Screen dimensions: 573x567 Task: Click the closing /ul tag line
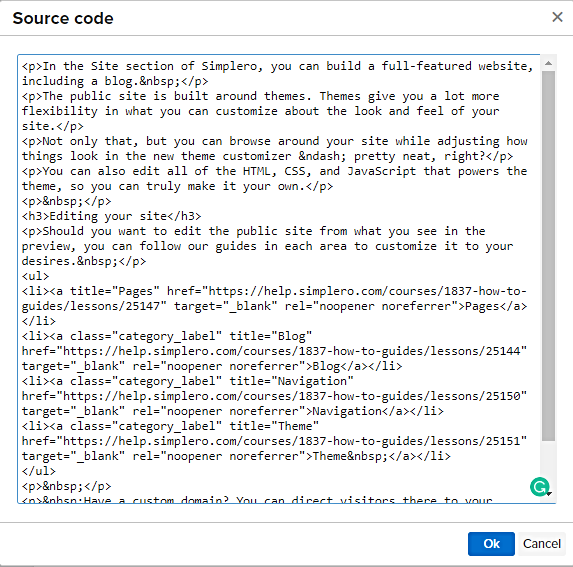tap(39, 471)
